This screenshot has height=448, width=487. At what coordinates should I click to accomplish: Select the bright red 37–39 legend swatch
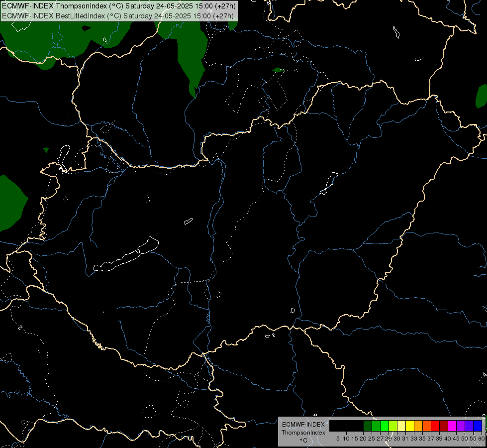(x=435, y=426)
